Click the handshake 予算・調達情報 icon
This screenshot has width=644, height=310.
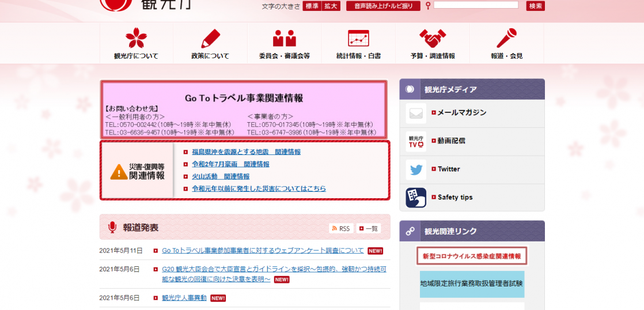coord(433,39)
